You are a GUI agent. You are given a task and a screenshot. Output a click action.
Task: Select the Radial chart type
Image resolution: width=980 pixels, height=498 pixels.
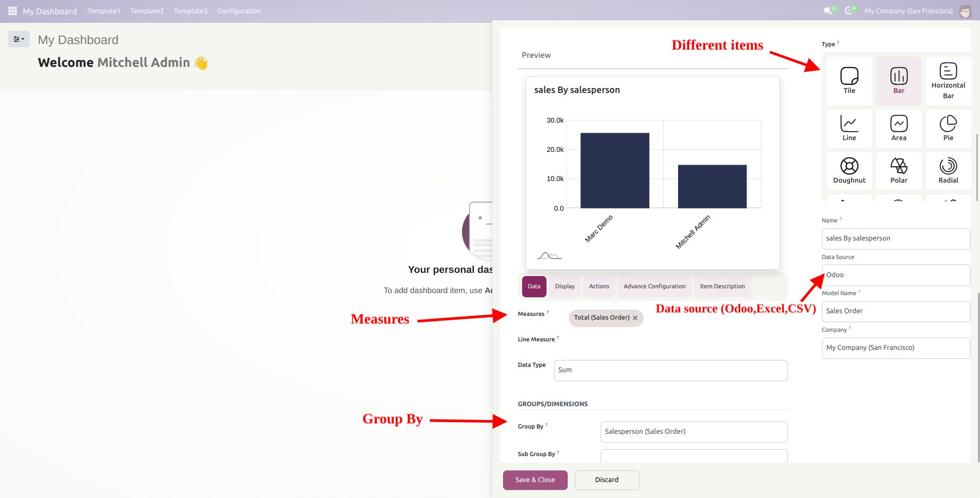coord(948,170)
